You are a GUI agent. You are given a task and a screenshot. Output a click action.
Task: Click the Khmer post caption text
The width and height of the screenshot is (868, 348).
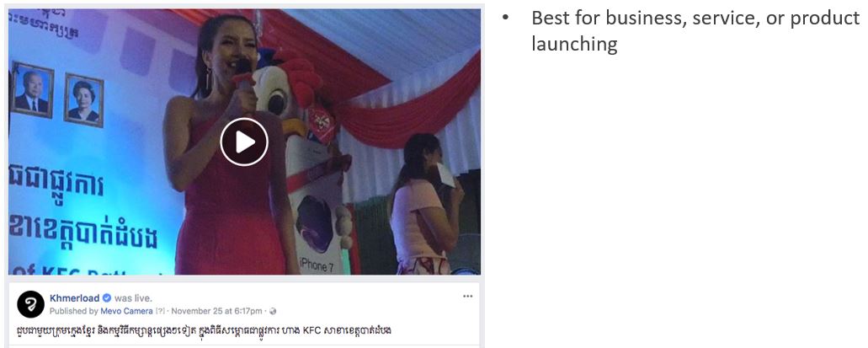pos(205,330)
